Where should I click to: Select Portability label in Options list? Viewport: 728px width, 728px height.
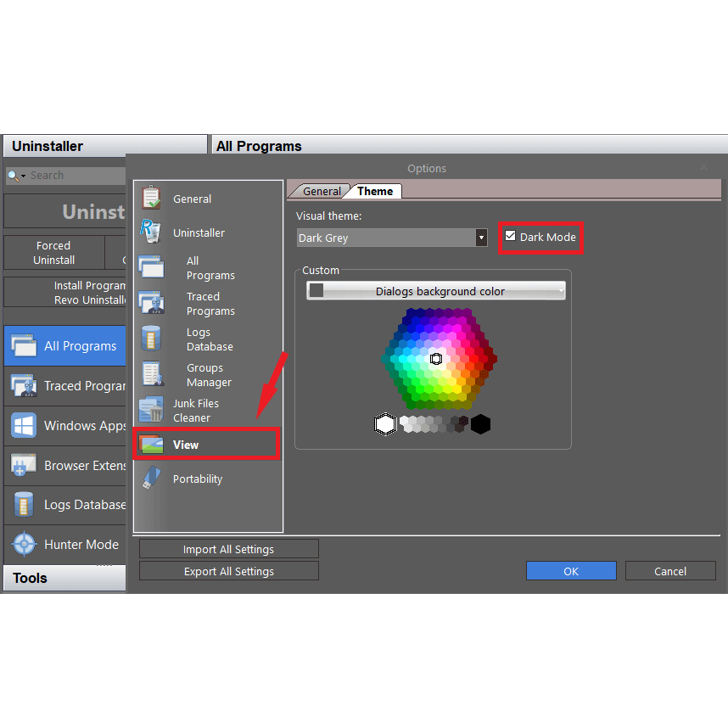tap(198, 479)
